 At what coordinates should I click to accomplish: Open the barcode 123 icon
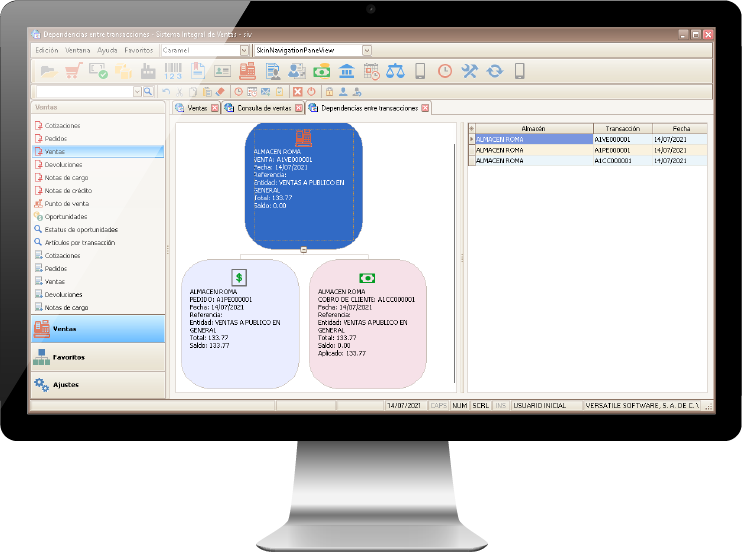(173, 71)
